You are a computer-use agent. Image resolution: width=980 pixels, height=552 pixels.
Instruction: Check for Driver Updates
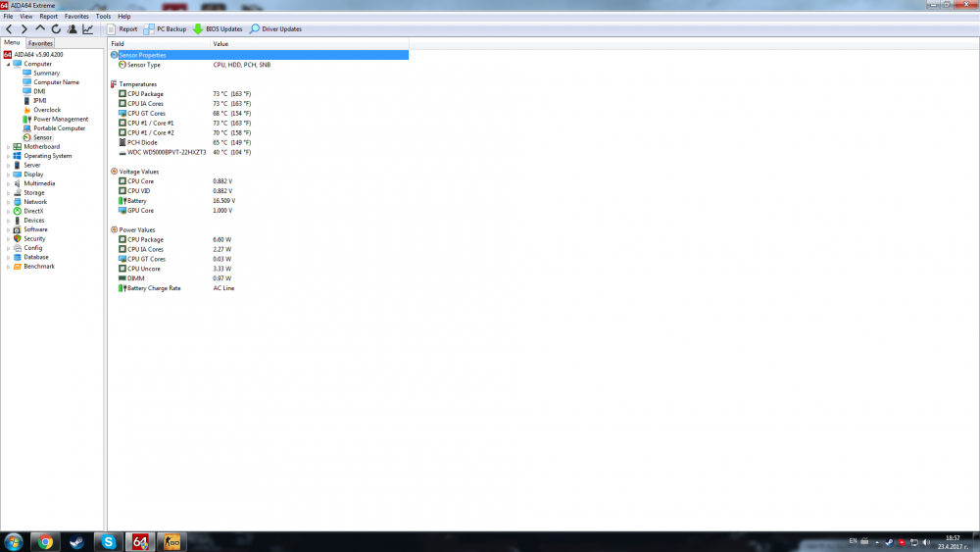(x=275, y=28)
